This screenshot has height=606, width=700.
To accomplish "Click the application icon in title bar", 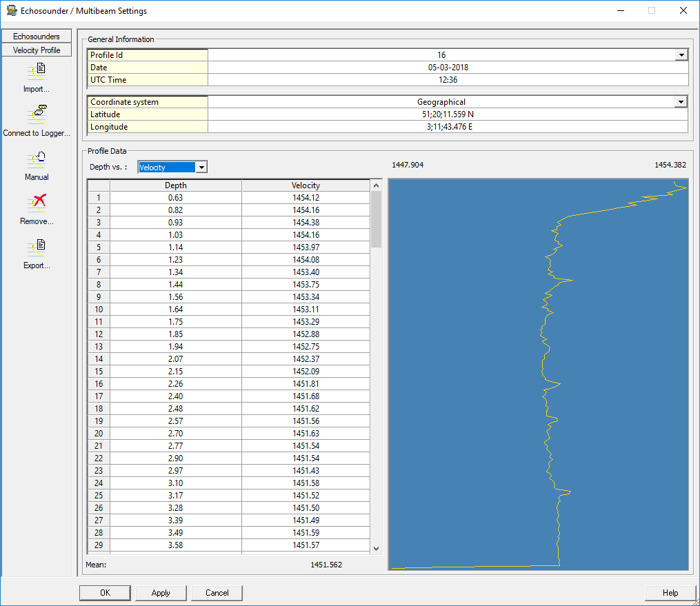I will point(11,11).
